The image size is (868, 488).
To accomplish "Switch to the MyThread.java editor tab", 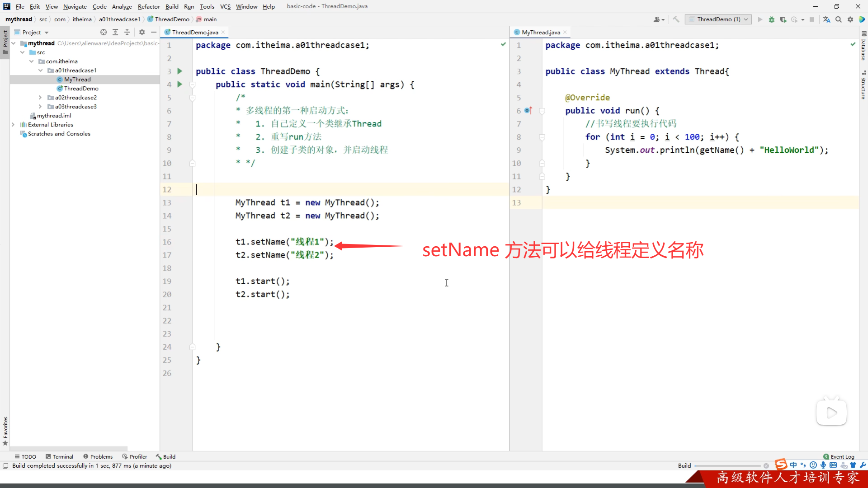I will point(540,32).
